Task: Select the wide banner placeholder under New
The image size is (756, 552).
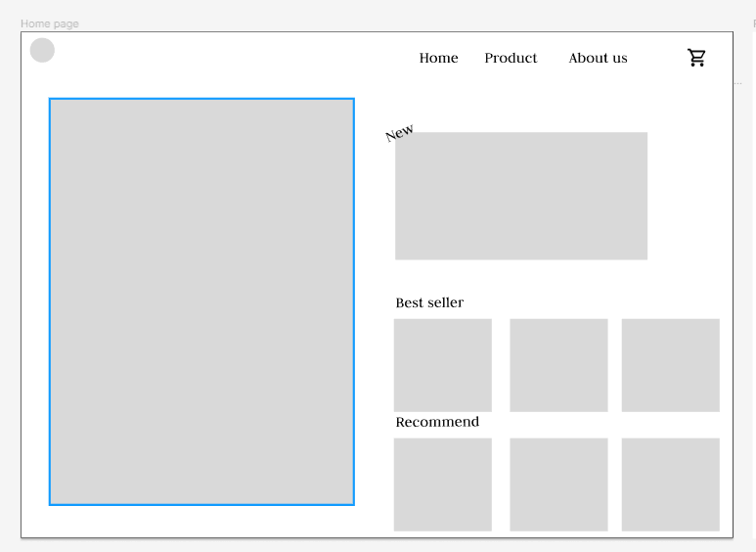Action: click(x=521, y=196)
